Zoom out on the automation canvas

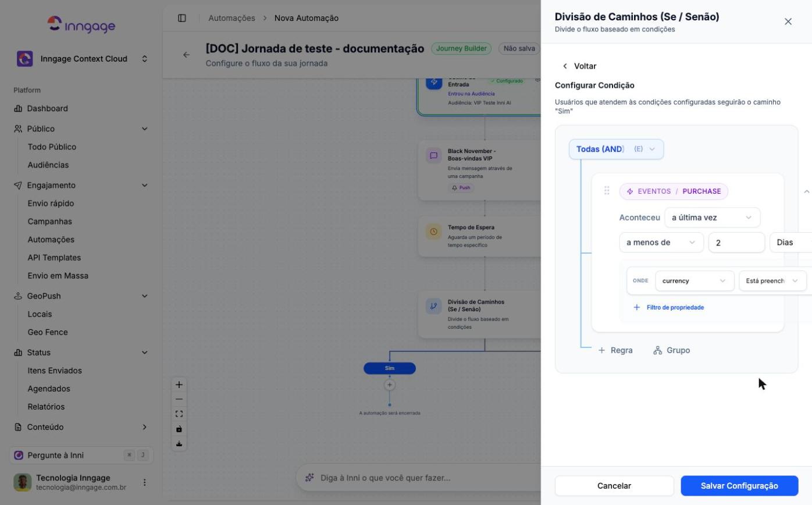point(179,399)
